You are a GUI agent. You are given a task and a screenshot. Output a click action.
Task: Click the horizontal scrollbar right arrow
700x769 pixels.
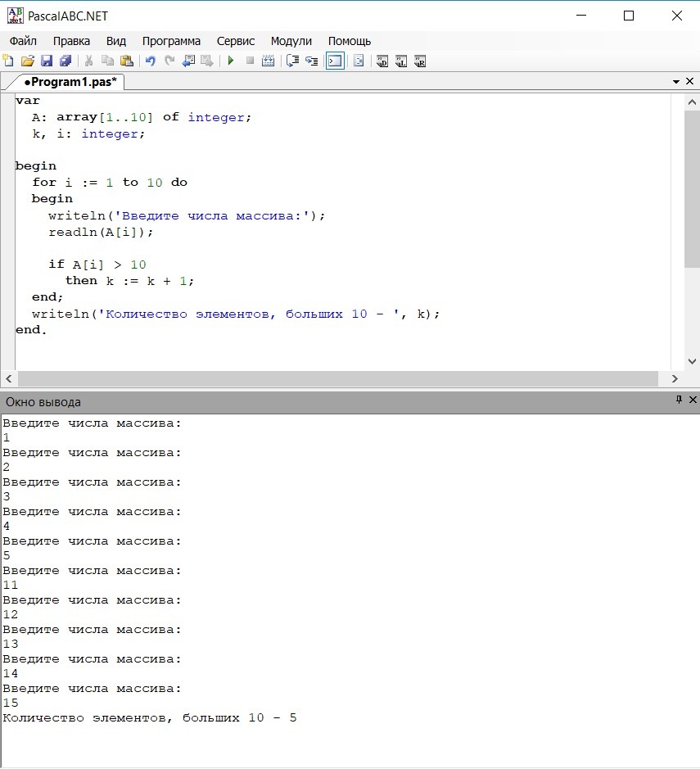pyautogui.click(x=675, y=378)
